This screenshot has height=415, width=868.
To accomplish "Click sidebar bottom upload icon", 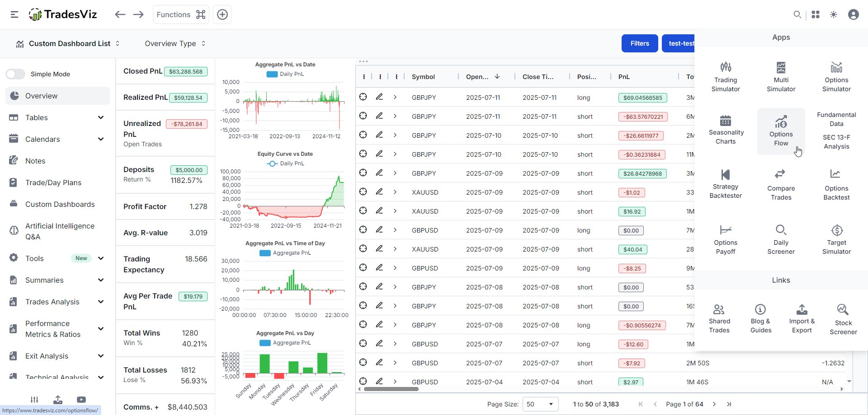I will (x=58, y=400).
